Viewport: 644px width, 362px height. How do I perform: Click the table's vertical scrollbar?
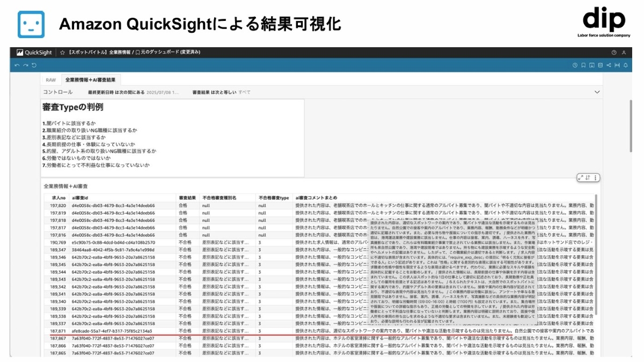[596, 255]
